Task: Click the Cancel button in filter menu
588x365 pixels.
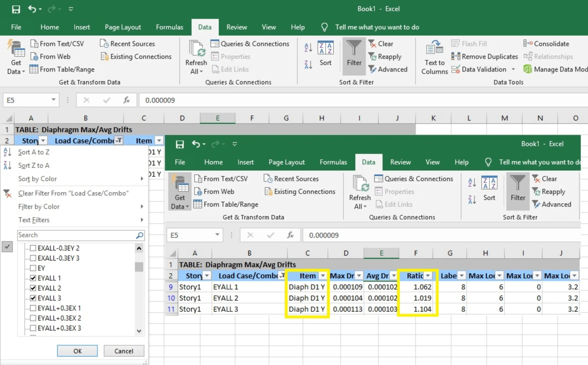Action: click(x=124, y=351)
